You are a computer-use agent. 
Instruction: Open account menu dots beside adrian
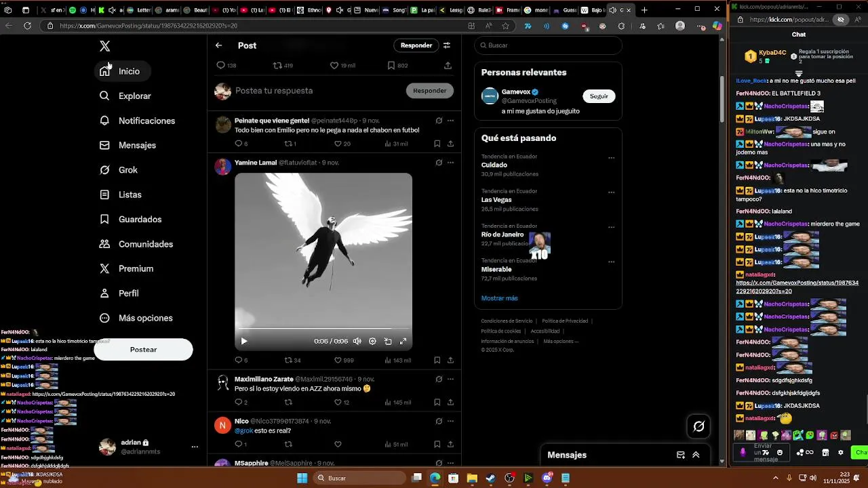(x=195, y=447)
